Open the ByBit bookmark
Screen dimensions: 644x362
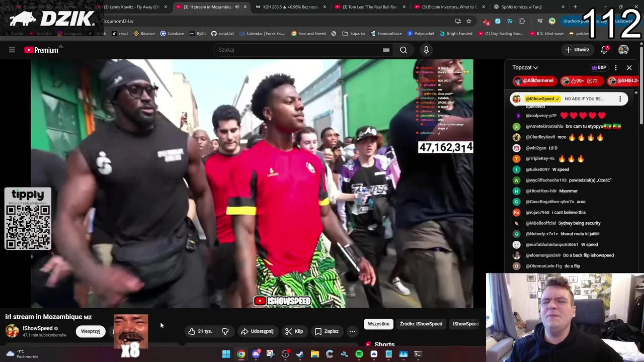tap(198, 34)
